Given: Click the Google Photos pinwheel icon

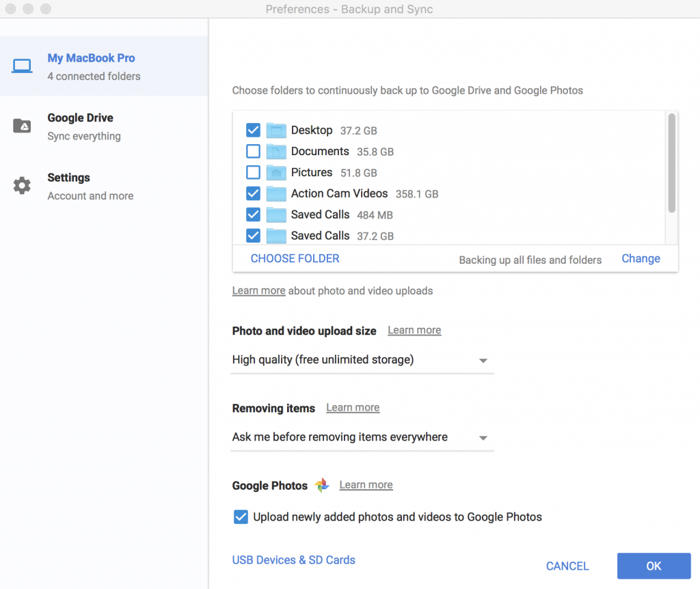Looking at the screenshot, I should tap(322, 485).
